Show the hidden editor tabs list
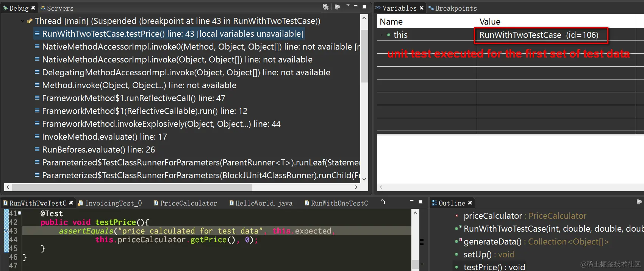The height and width of the screenshot is (271, 644). 383,202
